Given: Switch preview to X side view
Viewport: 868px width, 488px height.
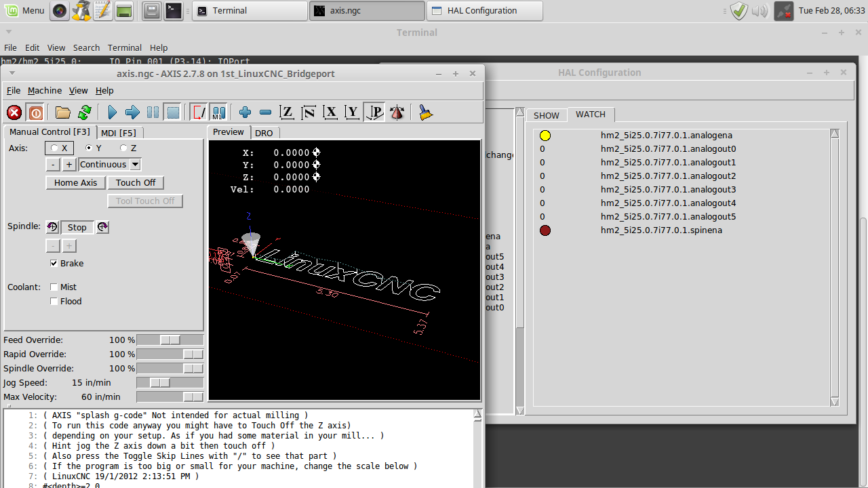Looking at the screenshot, I should click(x=330, y=113).
